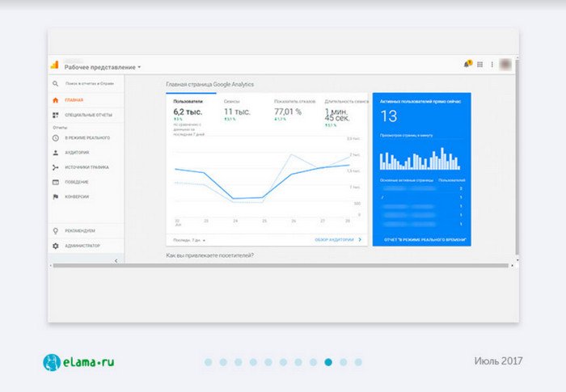
Task: Click the 'Конверсии' flag icon
Action: pos(55,196)
